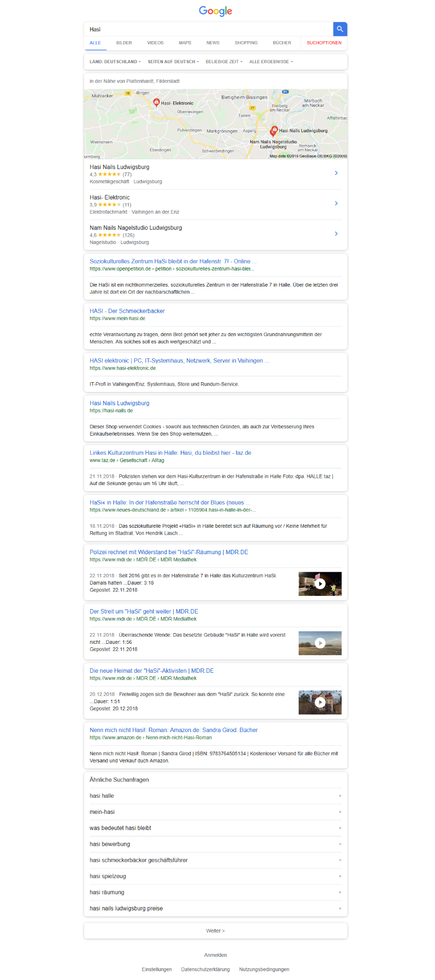Toggle the Suchoptionen panel
435x980 pixels.
324,43
